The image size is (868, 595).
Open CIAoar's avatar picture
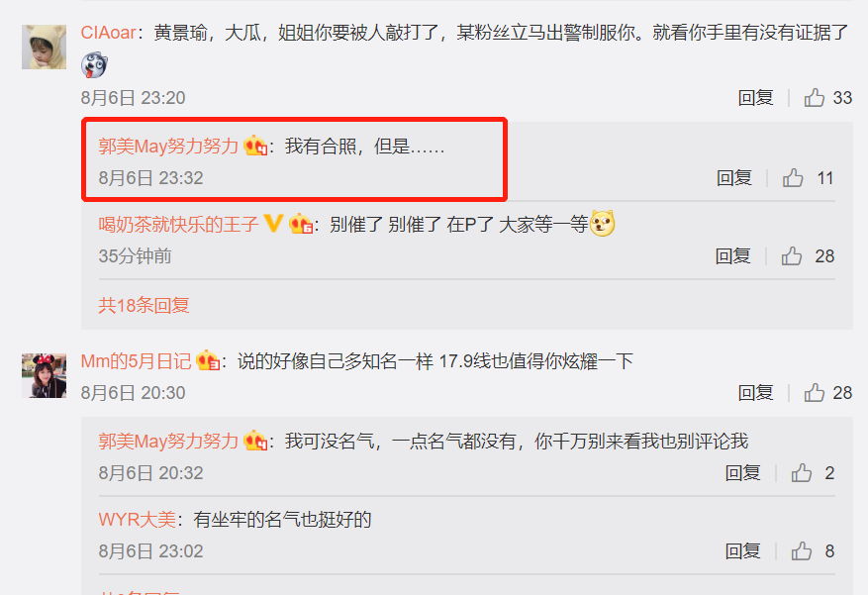coord(44,47)
